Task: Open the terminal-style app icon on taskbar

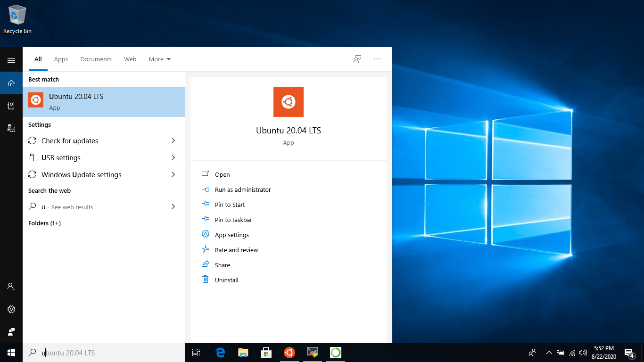Action: [312, 353]
